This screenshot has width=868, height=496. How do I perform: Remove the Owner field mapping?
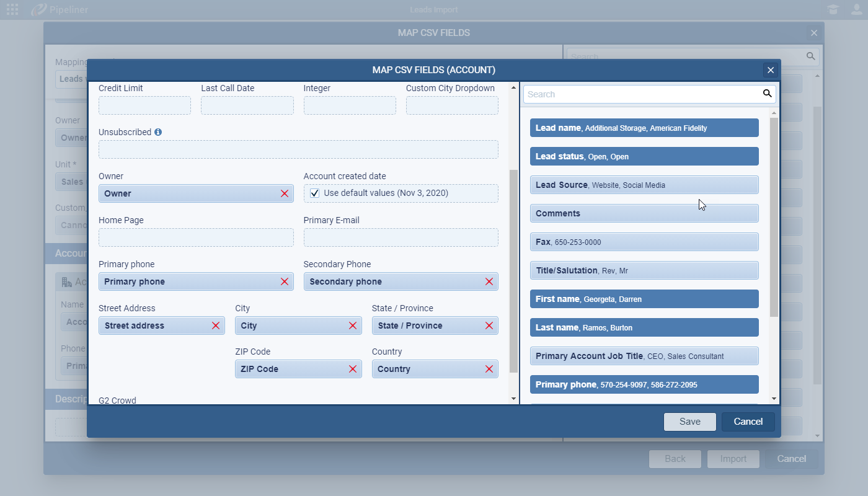[x=285, y=193]
